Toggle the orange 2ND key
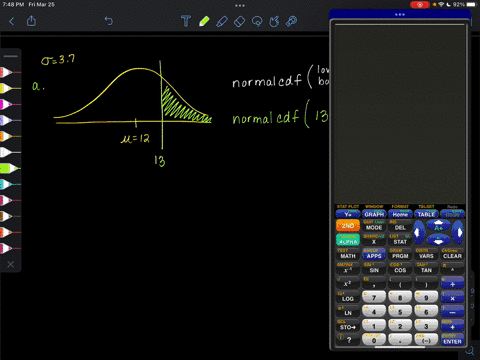The width and height of the screenshot is (480, 360). pyautogui.click(x=348, y=226)
